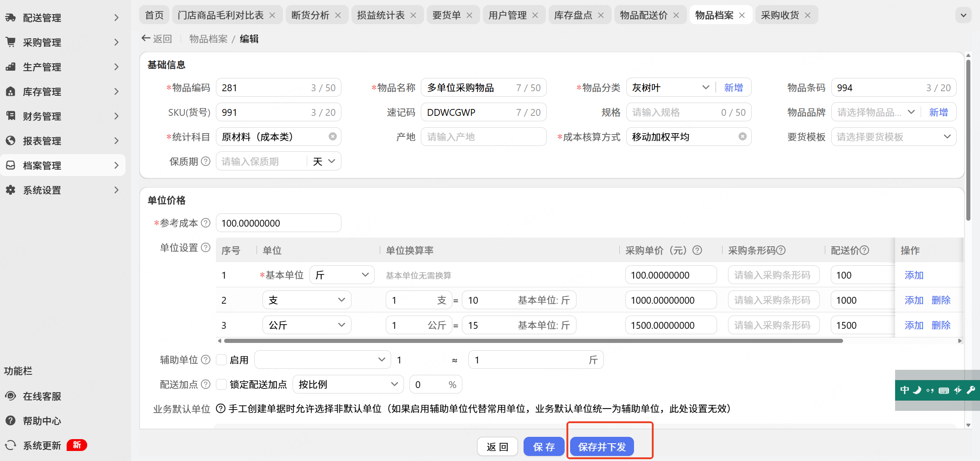The image size is (980, 461).
Task: Click the 物品档案 breadcrumb link
Action: pyautogui.click(x=208, y=39)
